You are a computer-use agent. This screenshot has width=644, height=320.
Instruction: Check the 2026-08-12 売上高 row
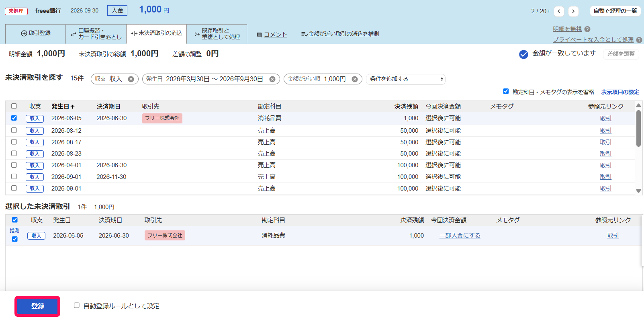tap(14, 130)
